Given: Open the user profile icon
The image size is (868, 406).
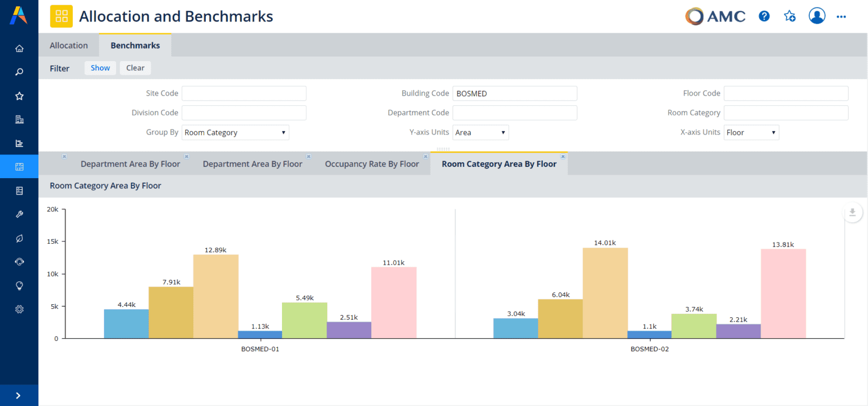Looking at the screenshot, I should pyautogui.click(x=817, y=16).
